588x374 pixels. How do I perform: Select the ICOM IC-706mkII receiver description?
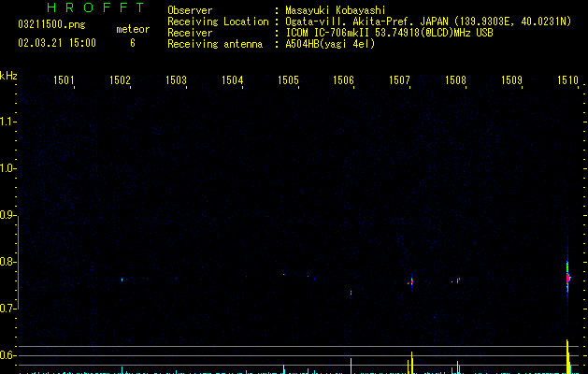click(389, 33)
